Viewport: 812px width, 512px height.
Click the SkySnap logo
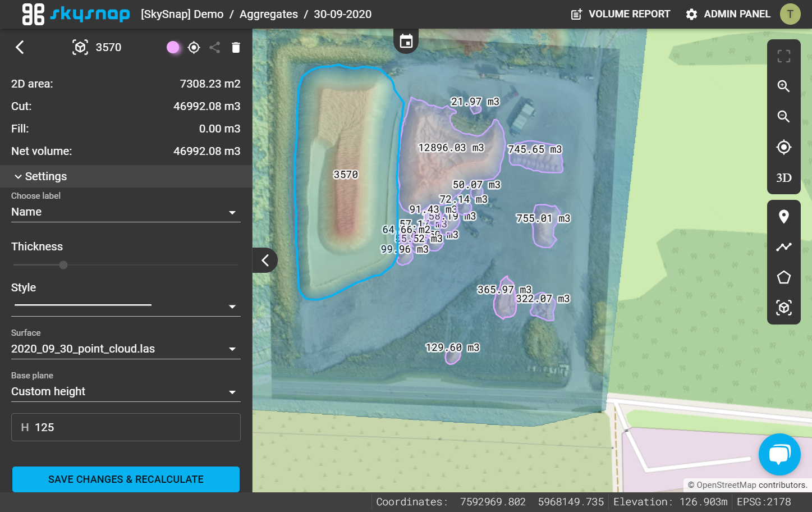(76, 14)
